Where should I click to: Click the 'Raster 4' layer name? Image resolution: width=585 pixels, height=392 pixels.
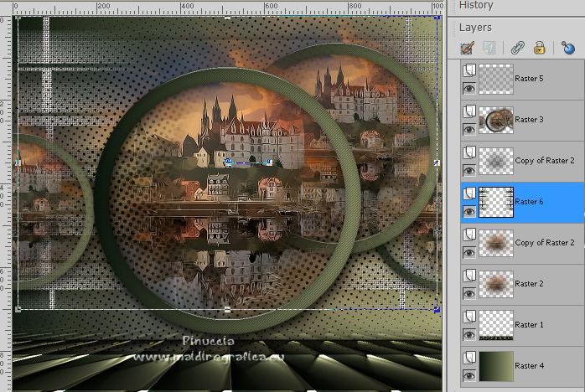click(529, 366)
